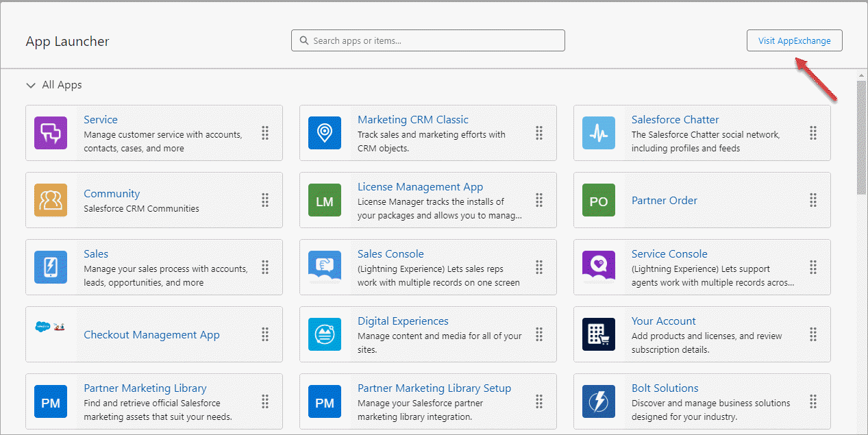Open the Marketing CRM Classic link
Screen dimensions: 868x435
(413, 119)
